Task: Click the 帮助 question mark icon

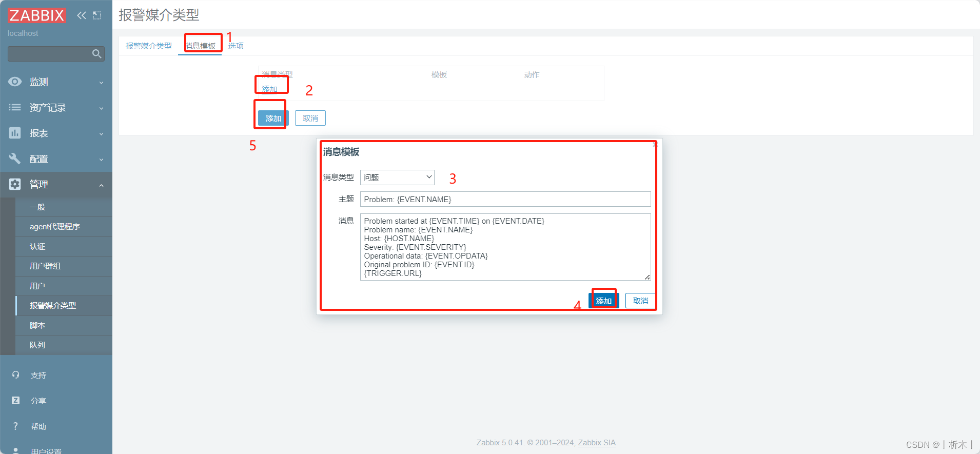Action: pos(15,426)
